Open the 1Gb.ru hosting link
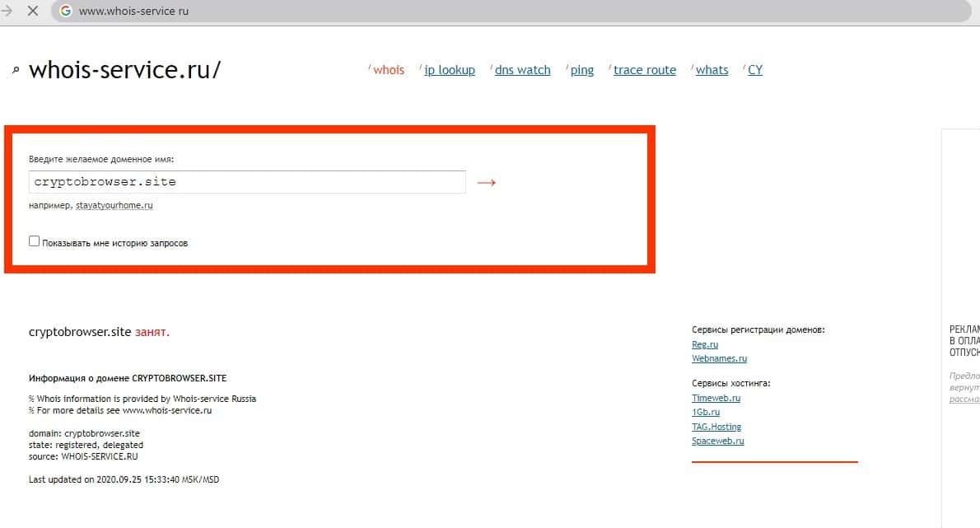The height and width of the screenshot is (528, 980). (706, 413)
